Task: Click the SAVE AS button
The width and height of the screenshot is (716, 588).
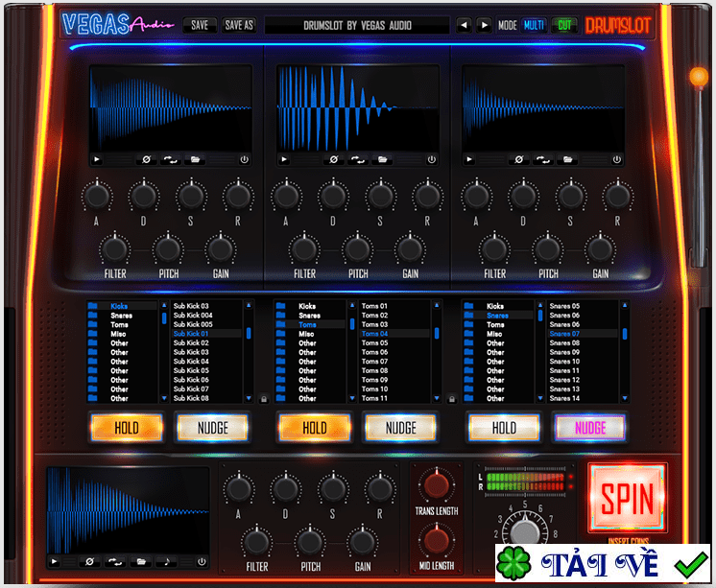Action: pyautogui.click(x=239, y=25)
